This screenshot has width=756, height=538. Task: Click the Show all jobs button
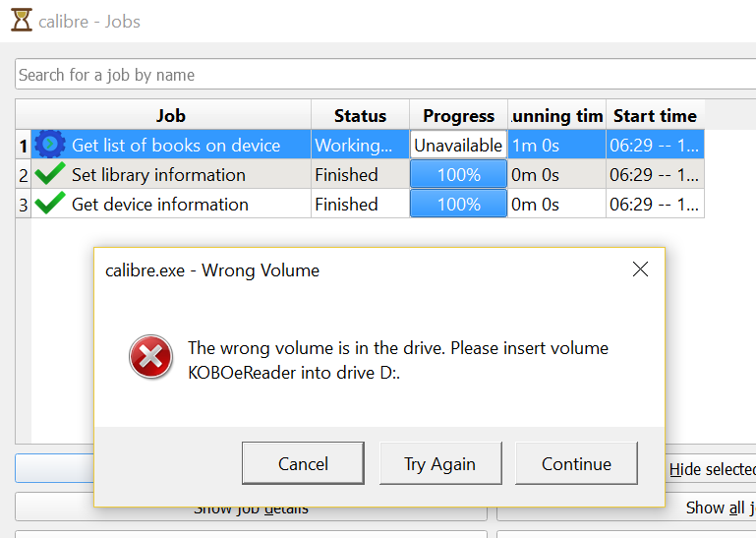pyautogui.click(x=720, y=508)
